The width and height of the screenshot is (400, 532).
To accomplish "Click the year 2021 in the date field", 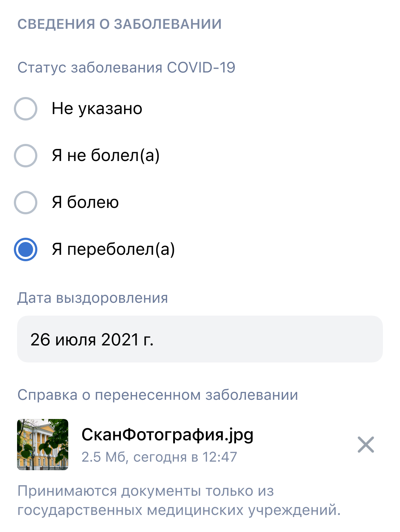I will [x=120, y=339].
